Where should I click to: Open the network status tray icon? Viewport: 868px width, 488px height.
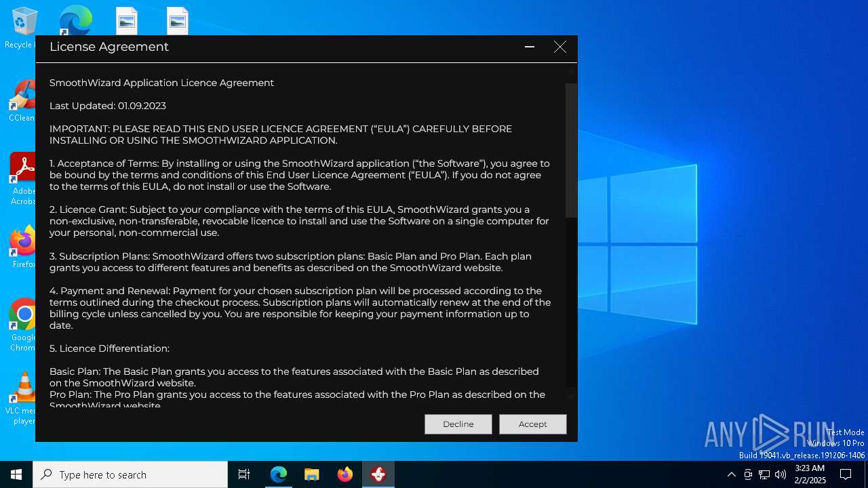pos(764,474)
